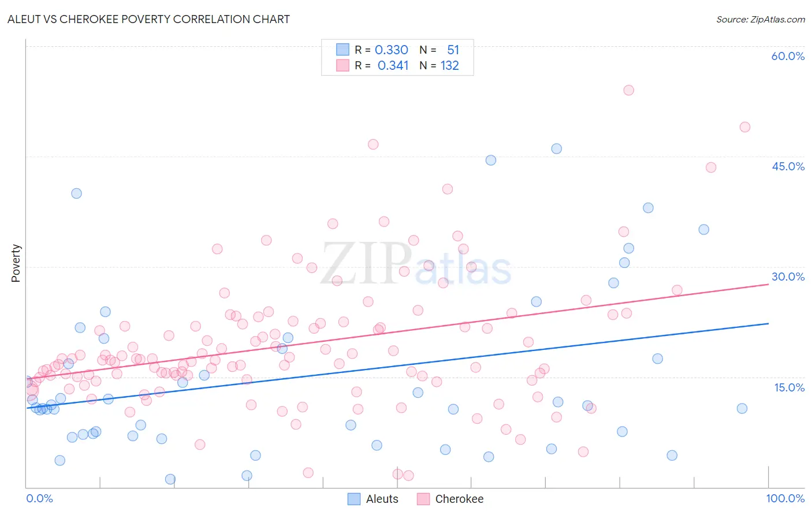Click the blue swatch next to R = 0.330
Viewport: 812px width, 515px height.
[343, 50]
